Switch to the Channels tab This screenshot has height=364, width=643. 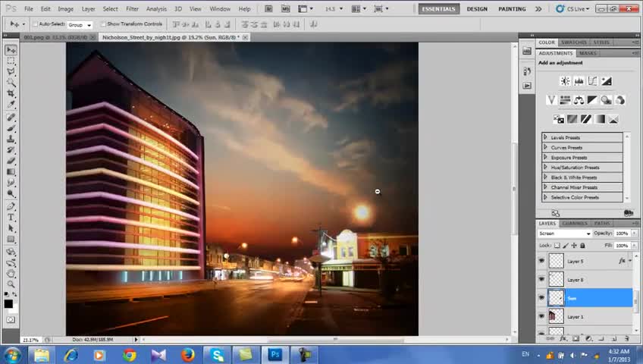(574, 223)
